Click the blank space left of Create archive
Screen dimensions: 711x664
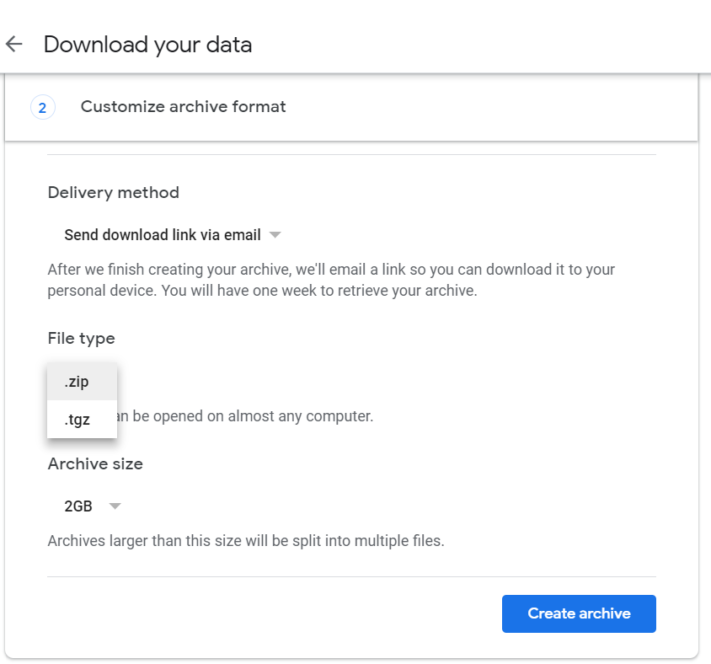coord(270,613)
